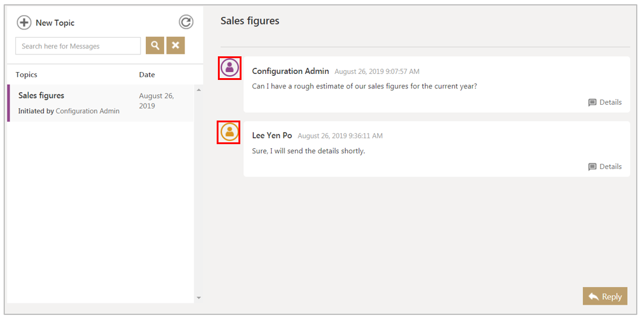The image size is (644, 321).
Task: Click the New Topic plus icon
Action: (x=24, y=23)
